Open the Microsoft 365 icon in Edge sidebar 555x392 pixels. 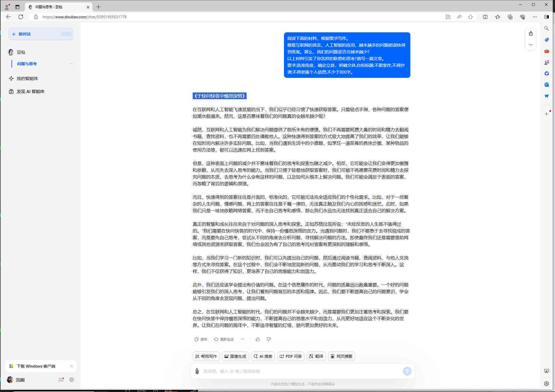(x=547, y=73)
